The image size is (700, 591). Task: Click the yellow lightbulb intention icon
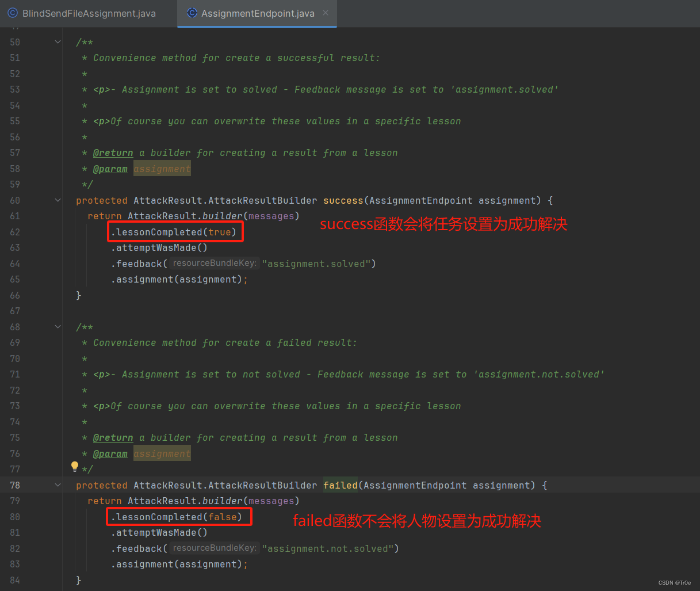pyautogui.click(x=74, y=467)
